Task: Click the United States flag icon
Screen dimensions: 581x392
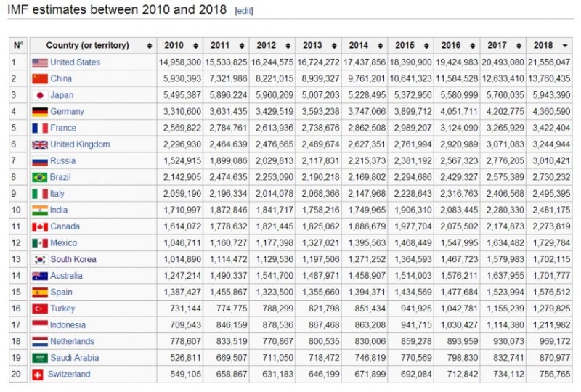Action: pos(40,62)
